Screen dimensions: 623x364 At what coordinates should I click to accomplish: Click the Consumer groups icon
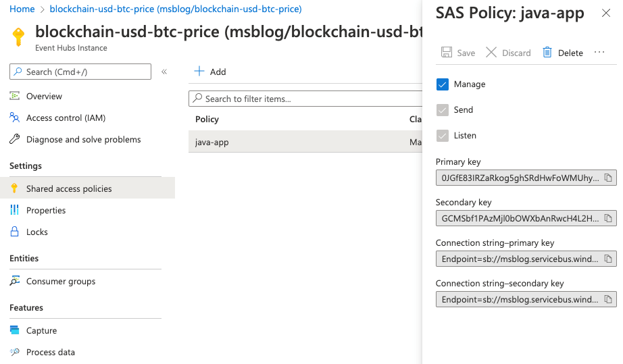coord(15,281)
